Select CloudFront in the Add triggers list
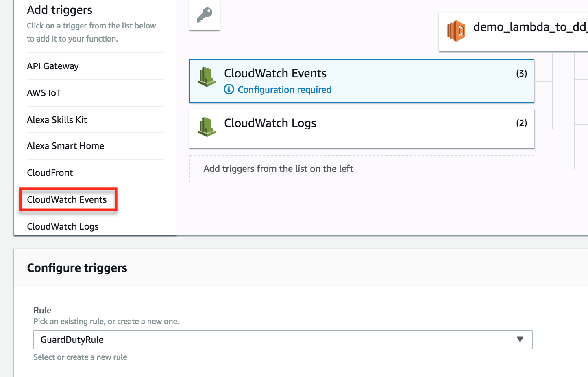The image size is (588, 377). click(x=50, y=173)
